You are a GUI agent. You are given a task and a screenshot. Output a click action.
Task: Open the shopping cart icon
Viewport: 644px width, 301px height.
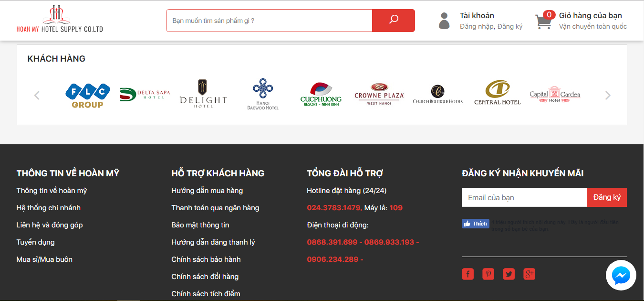coord(543,22)
